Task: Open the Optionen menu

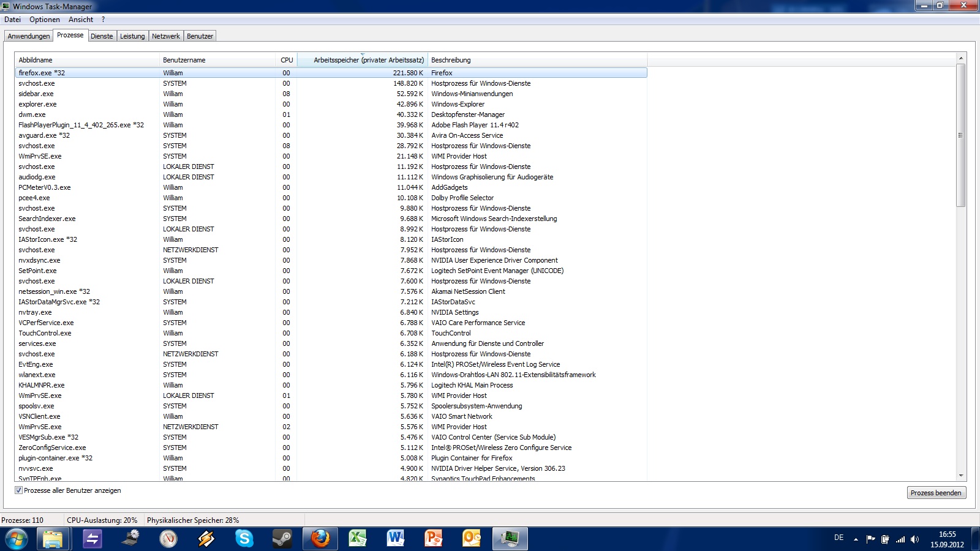Action: pos(45,20)
